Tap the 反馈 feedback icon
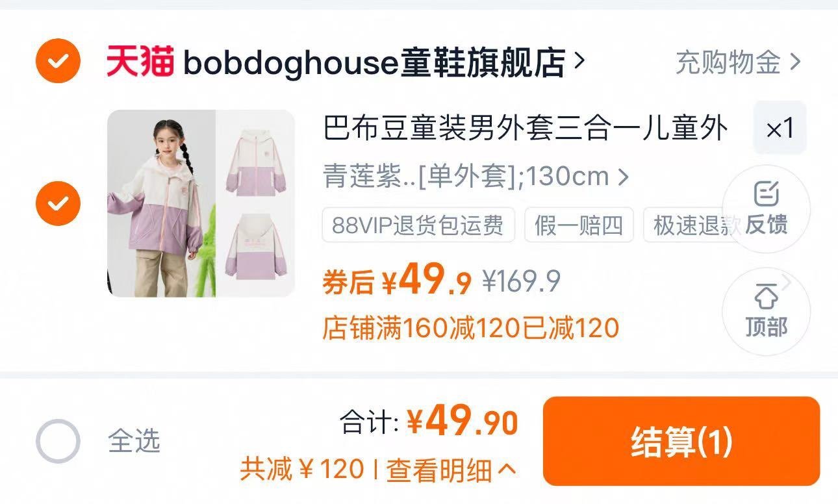Image resolution: width=838 pixels, height=504 pixels. click(767, 209)
